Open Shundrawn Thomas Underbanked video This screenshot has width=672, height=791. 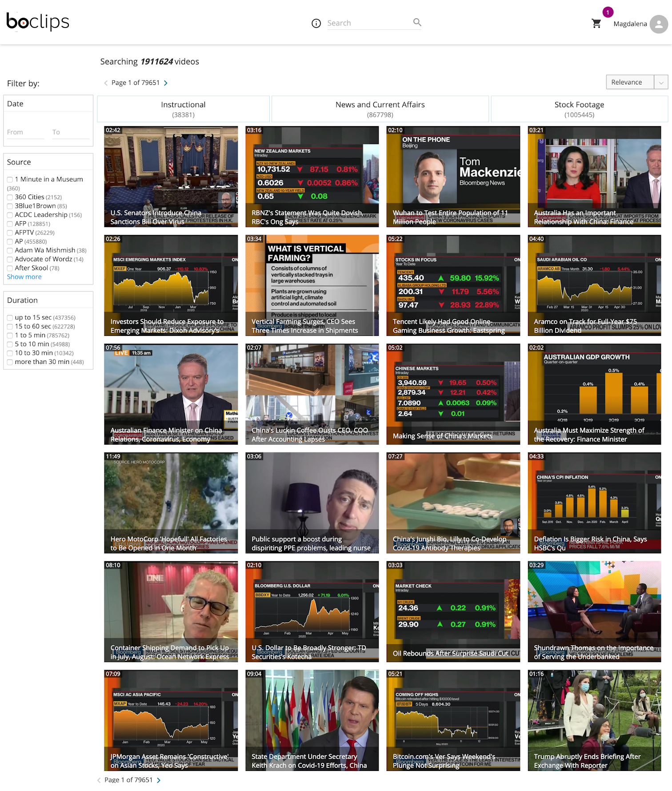tap(594, 611)
